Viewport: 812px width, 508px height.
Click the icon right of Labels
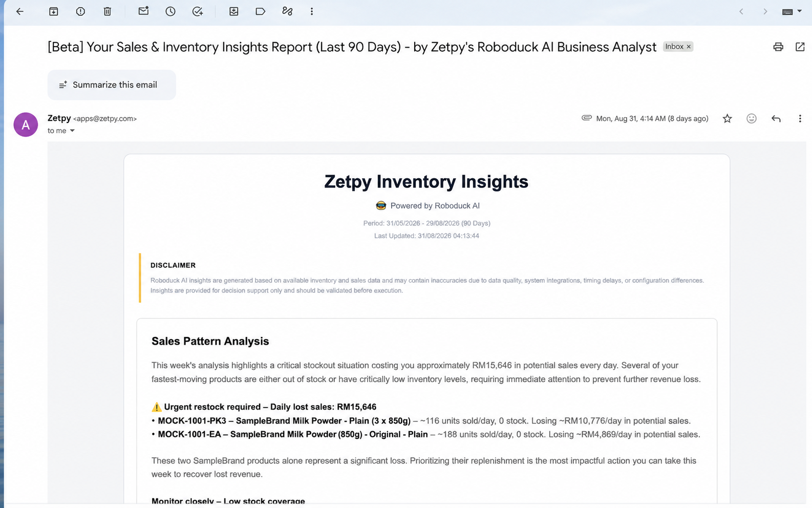(x=287, y=11)
